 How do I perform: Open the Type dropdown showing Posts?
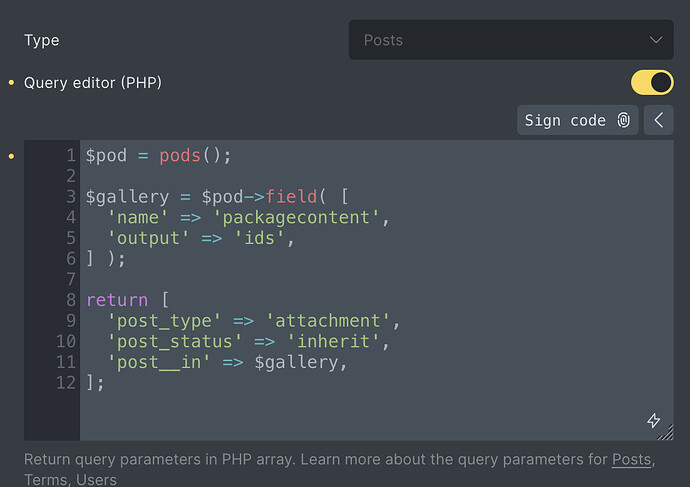point(511,40)
